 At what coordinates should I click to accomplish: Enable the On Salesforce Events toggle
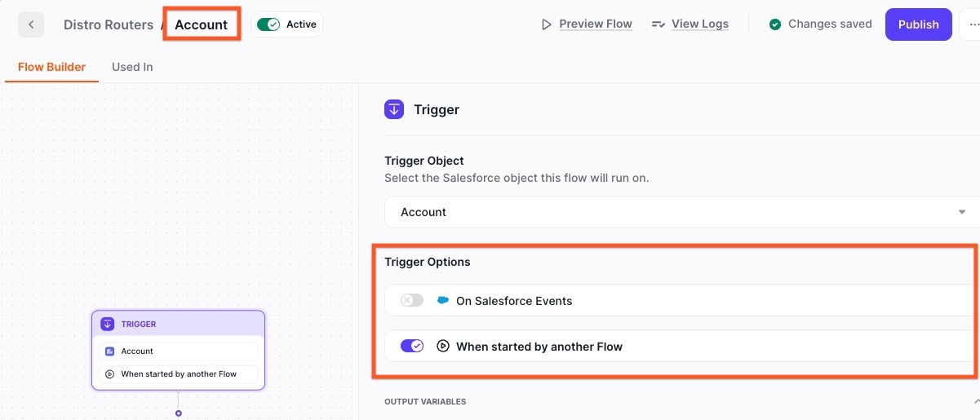412,301
